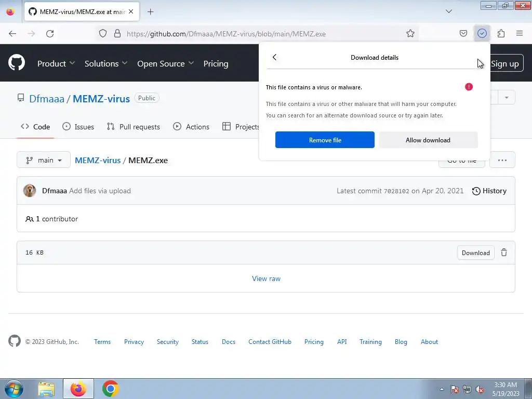This screenshot has width=532, height=399.
Task: Open the Contact GitHub footer link
Action: [270, 342]
